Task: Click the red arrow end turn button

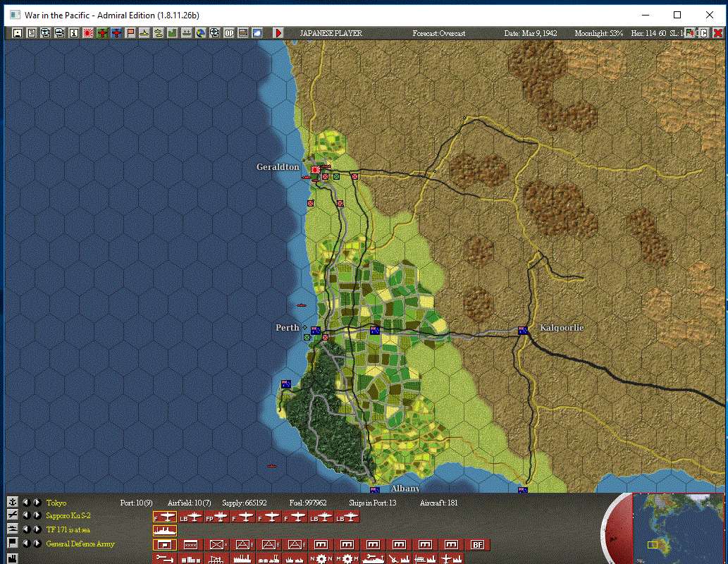Action: point(278,33)
